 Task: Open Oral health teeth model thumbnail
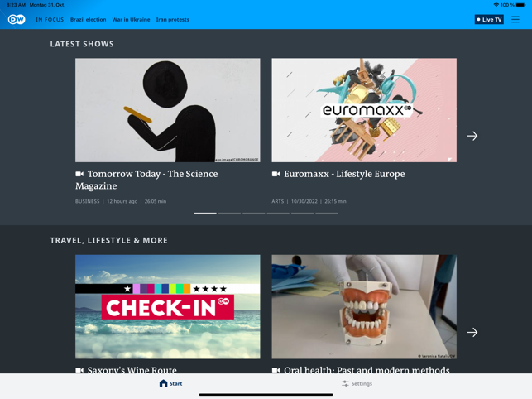(364, 306)
